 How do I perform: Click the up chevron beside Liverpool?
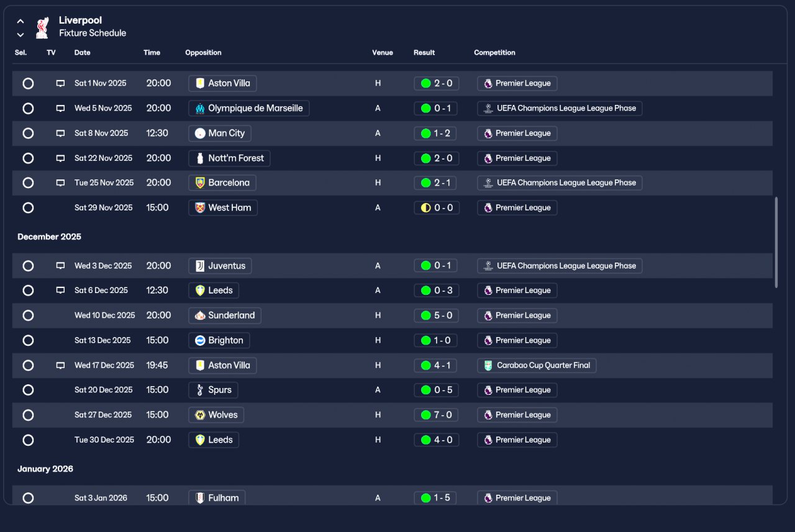tap(20, 21)
